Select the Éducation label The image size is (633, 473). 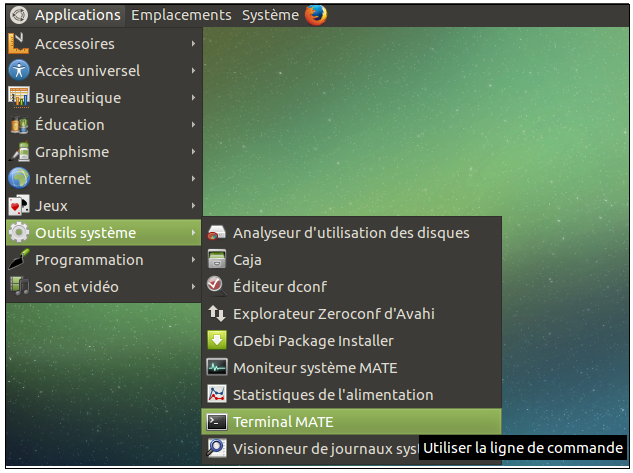(x=70, y=124)
